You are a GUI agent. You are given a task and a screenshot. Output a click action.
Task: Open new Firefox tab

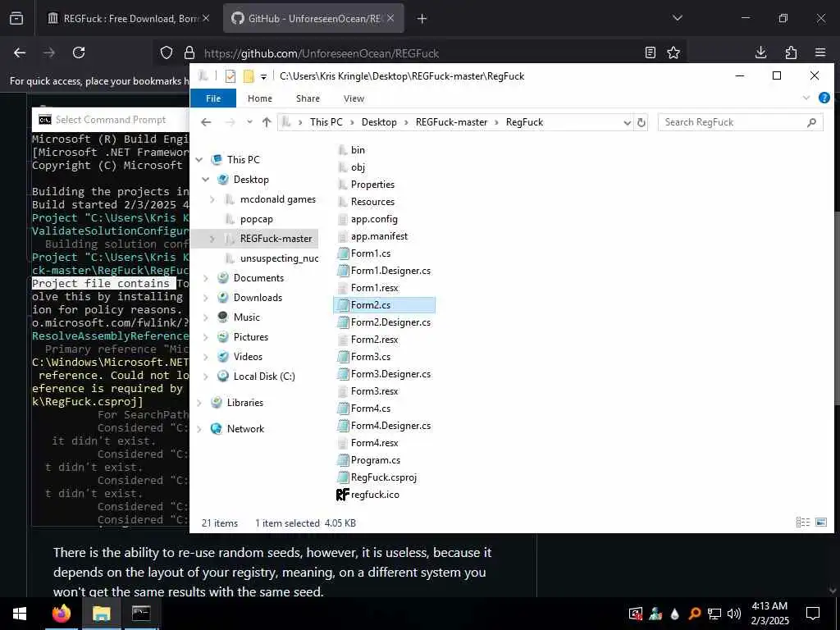pos(422,19)
